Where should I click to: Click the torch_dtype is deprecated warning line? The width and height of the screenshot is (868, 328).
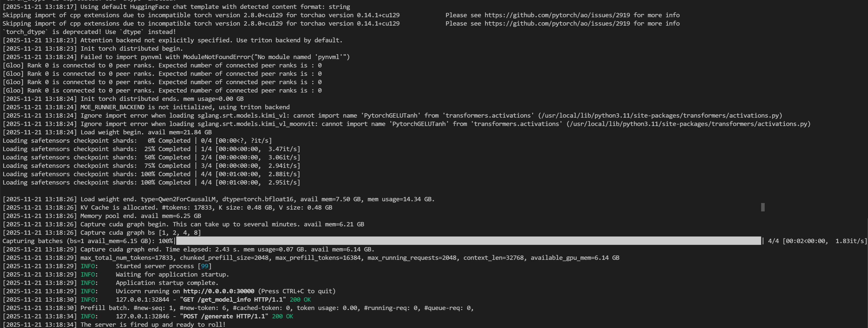(89, 32)
